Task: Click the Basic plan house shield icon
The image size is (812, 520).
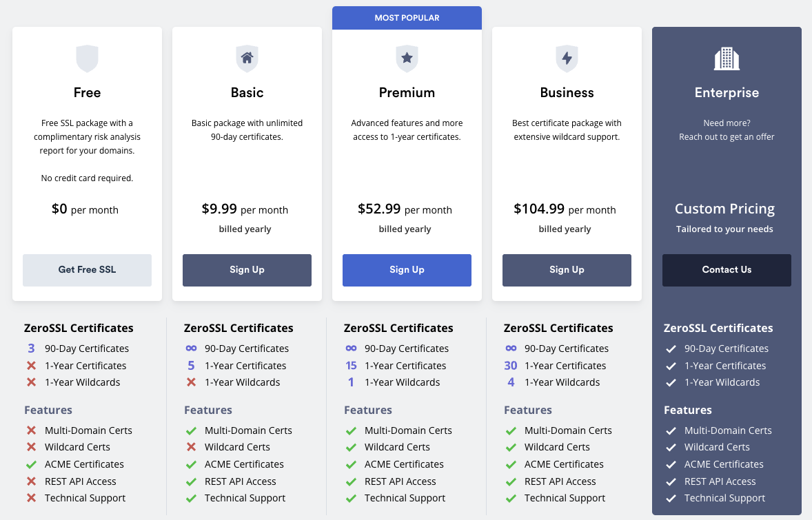Action: point(247,59)
